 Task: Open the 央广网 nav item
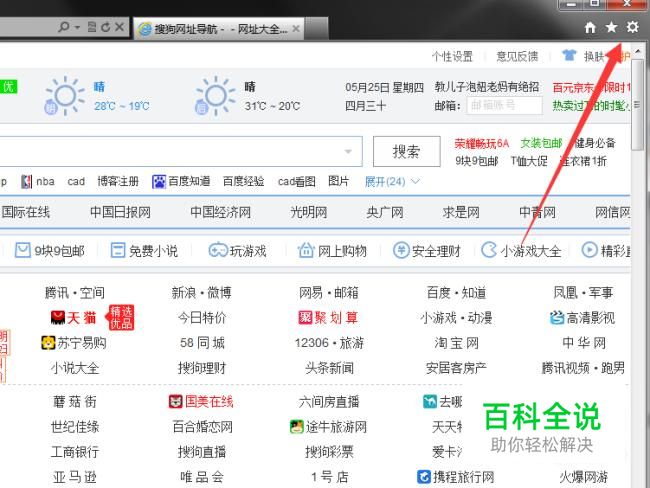(x=385, y=212)
